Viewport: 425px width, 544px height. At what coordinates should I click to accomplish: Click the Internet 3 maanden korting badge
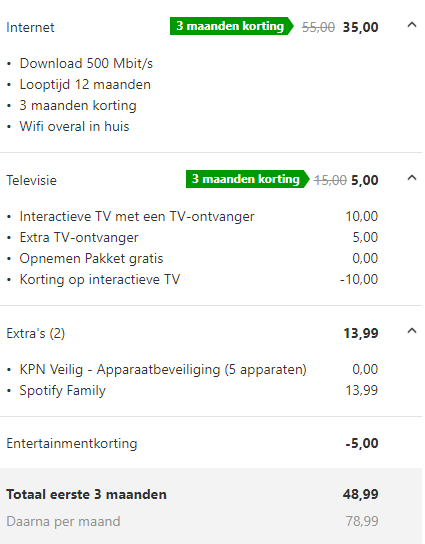pyautogui.click(x=232, y=26)
